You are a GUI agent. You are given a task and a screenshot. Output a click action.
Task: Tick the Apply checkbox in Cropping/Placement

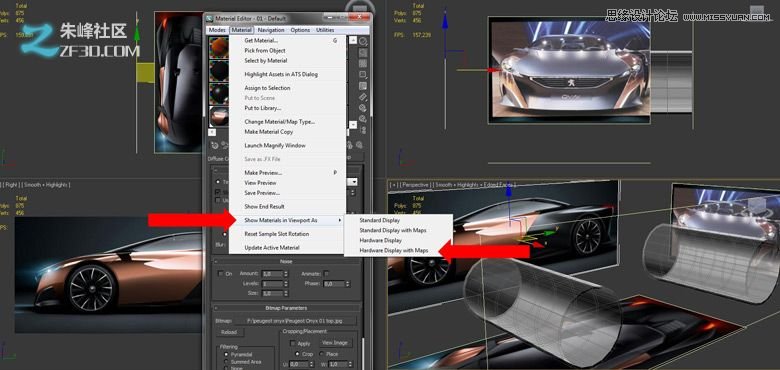point(292,343)
